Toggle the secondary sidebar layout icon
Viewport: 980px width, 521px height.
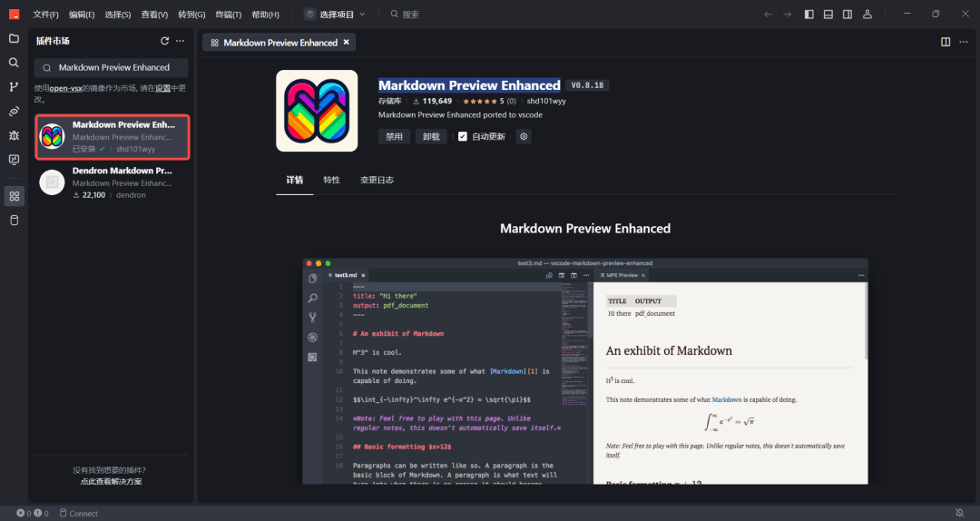click(848, 15)
